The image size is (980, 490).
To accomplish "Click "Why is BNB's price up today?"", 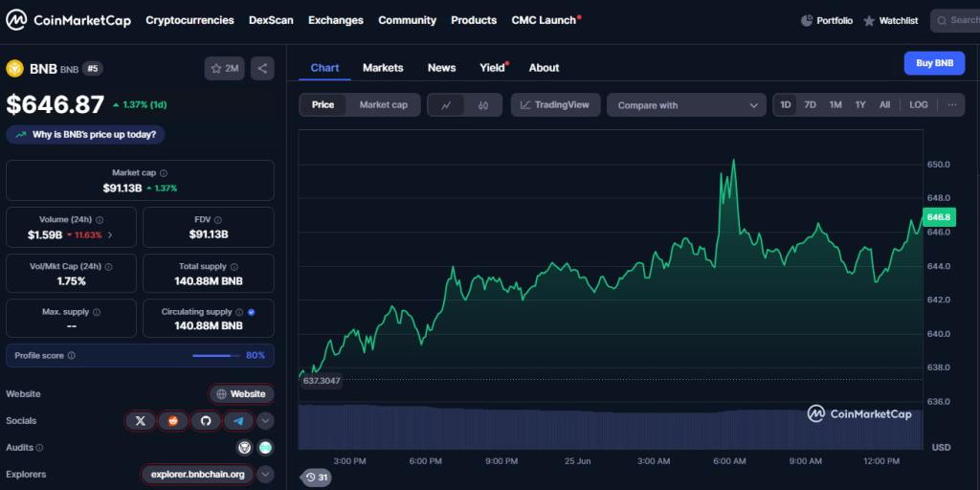I will (x=85, y=134).
